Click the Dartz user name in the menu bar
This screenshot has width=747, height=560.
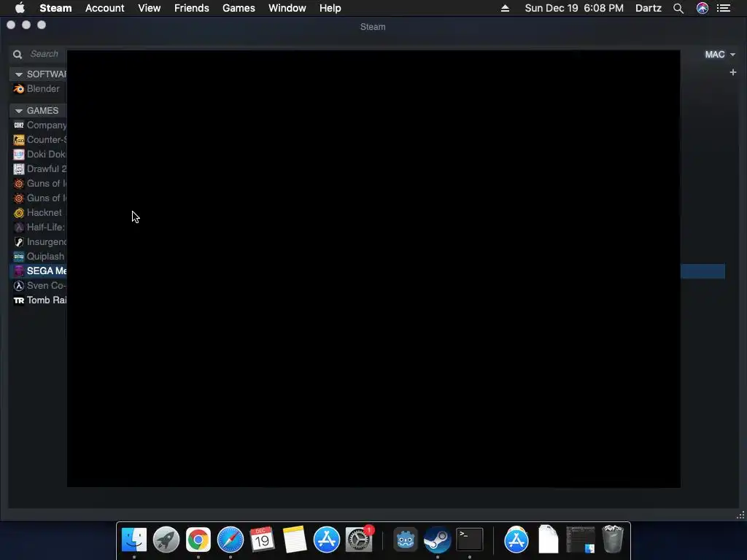(x=649, y=8)
